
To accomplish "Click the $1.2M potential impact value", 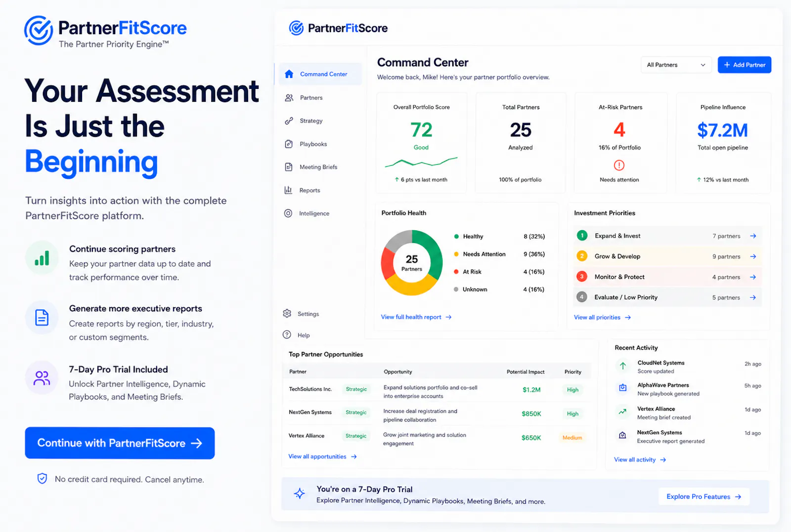I will 531,390.
